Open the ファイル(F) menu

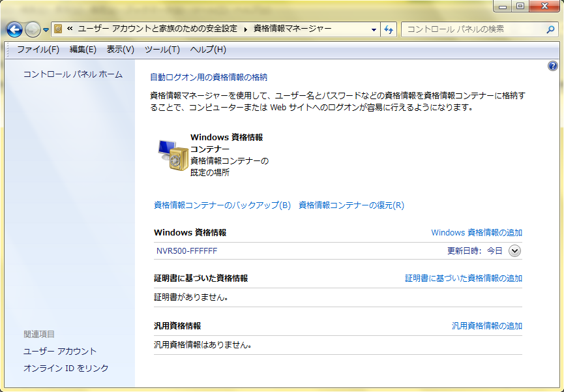point(38,50)
